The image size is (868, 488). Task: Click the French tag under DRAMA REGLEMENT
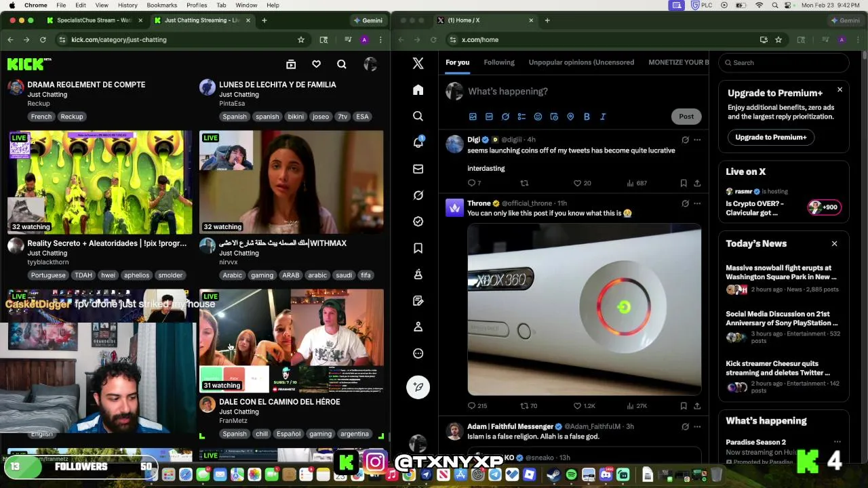tap(41, 117)
